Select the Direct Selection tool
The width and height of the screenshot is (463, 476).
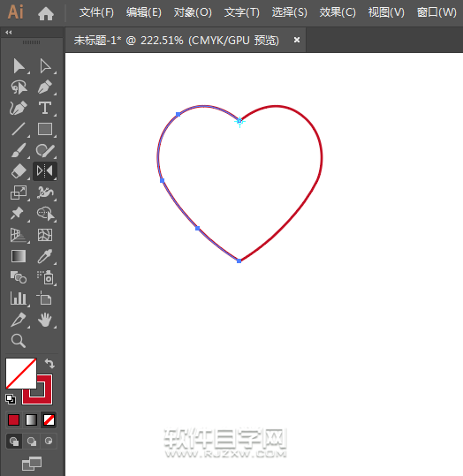pyautogui.click(x=45, y=66)
